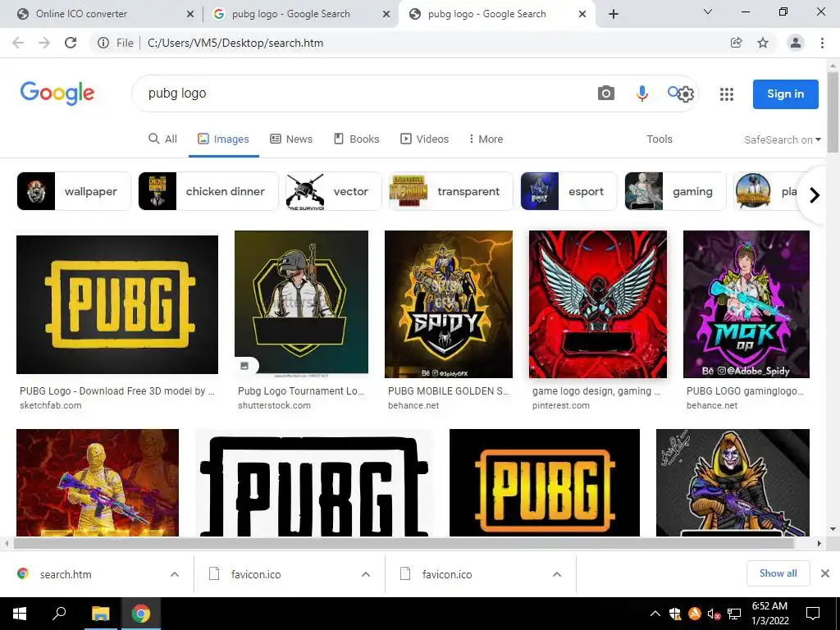Expand first favicon.ico download options chevron
The width and height of the screenshot is (840, 630).
pyautogui.click(x=366, y=574)
